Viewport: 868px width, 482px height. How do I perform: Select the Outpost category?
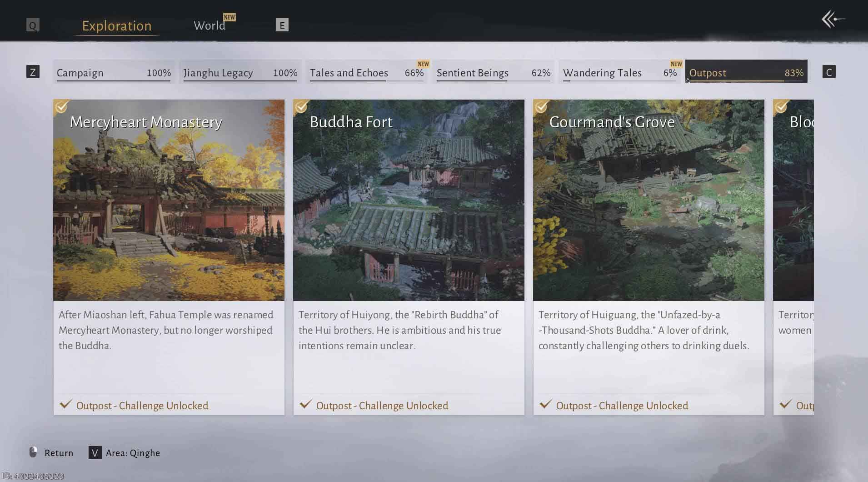[746, 72]
